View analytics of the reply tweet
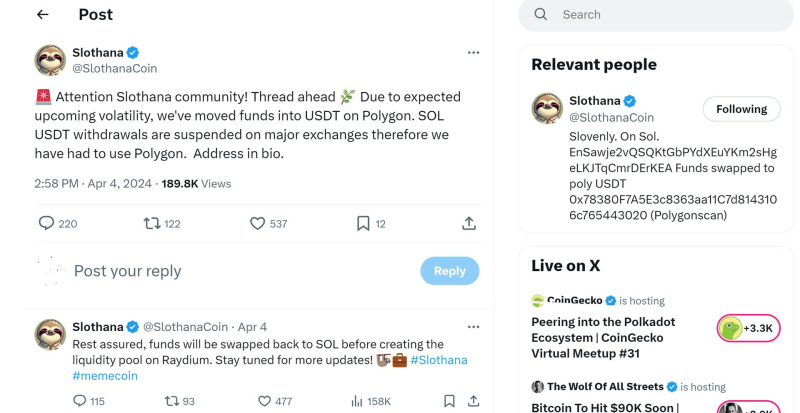Image resolution: width=800 pixels, height=413 pixels. tap(357, 401)
